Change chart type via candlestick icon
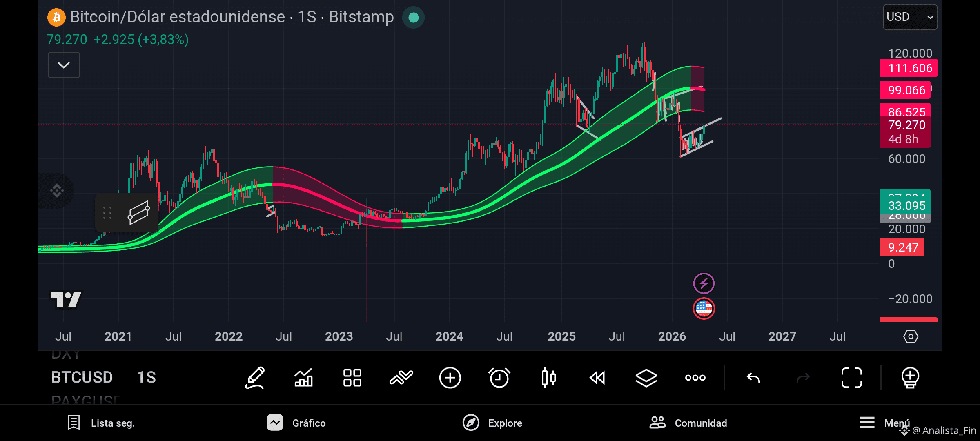Image resolution: width=980 pixels, height=441 pixels. coord(548,378)
